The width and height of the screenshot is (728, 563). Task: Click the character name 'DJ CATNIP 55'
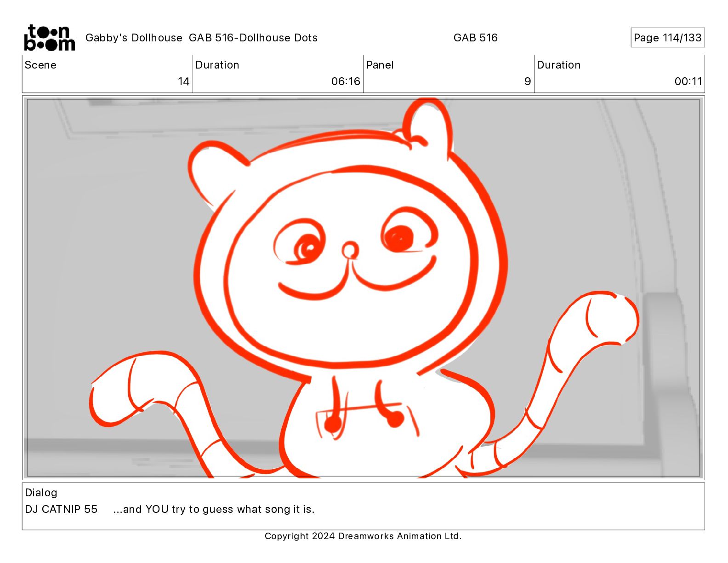click(61, 509)
